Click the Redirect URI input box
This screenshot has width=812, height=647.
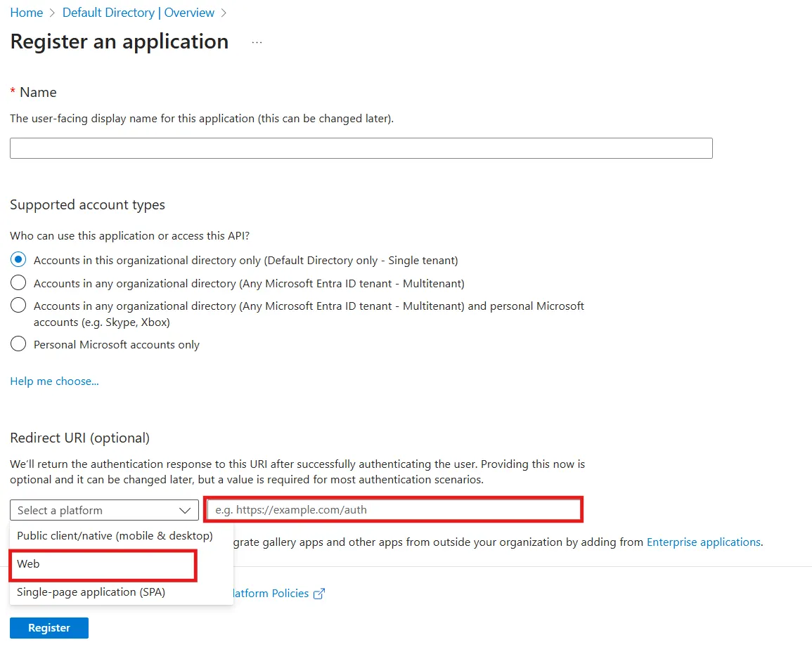(x=393, y=509)
